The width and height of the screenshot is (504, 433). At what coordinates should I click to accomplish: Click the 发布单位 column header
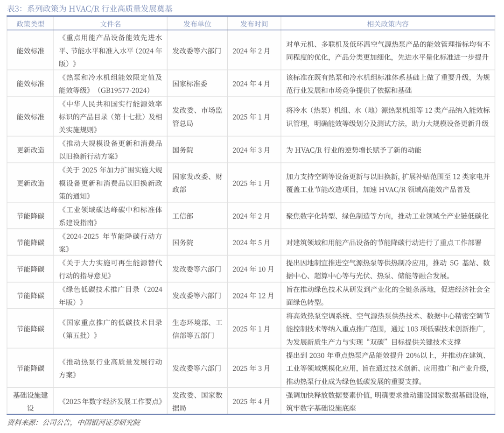[197, 24]
